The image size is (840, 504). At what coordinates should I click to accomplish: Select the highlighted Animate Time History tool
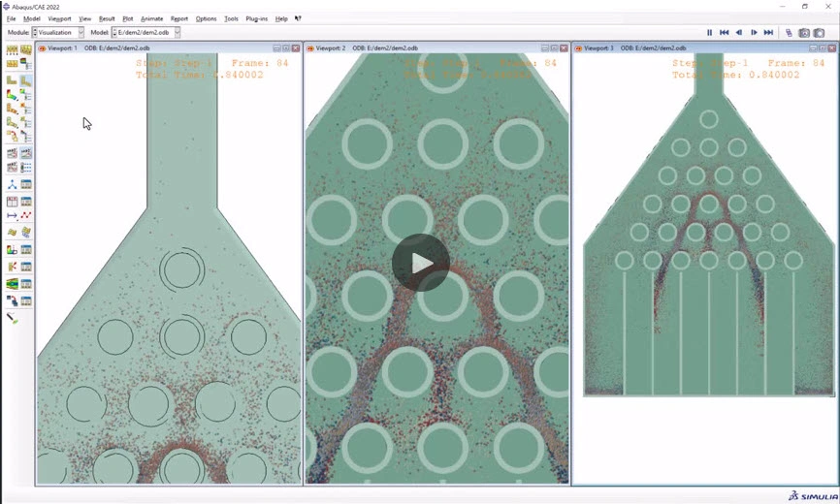coord(26,153)
